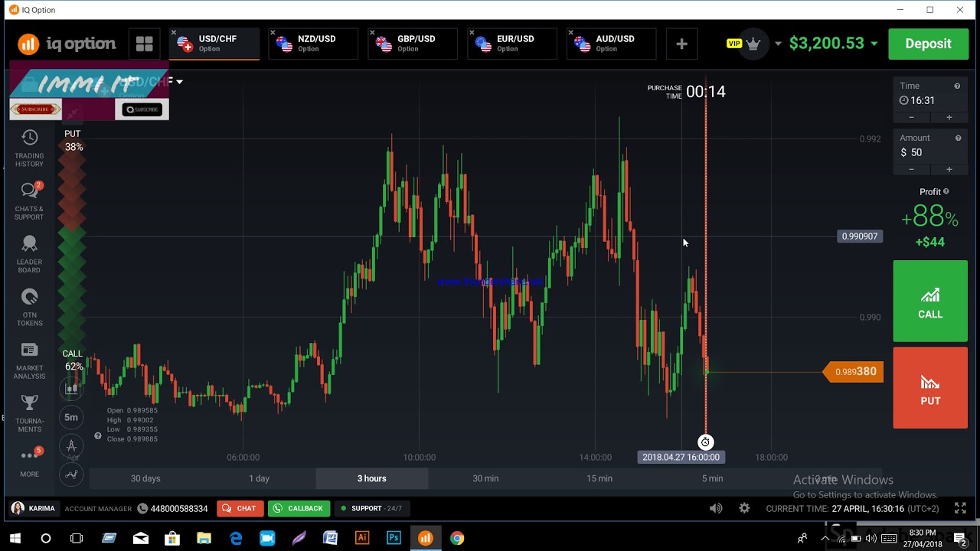Click the purchase time clock marker
This screenshot has height=551, width=980.
coord(705,442)
